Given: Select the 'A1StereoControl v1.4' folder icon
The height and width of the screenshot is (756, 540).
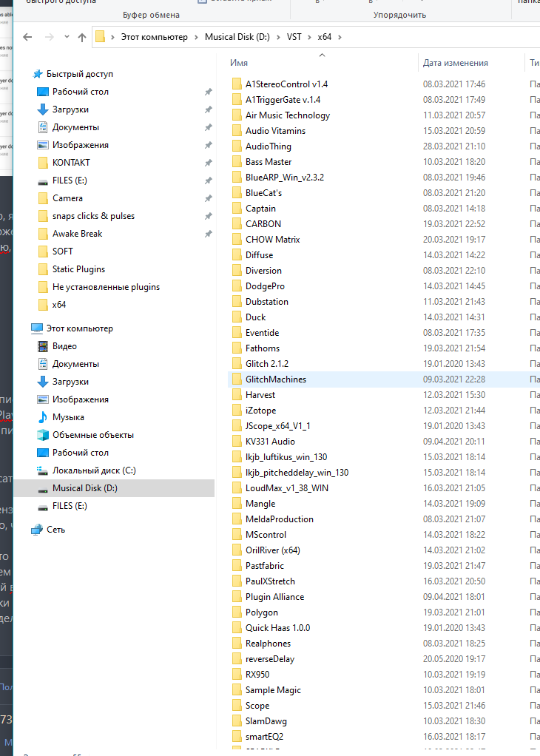Looking at the screenshot, I should [237, 84].
